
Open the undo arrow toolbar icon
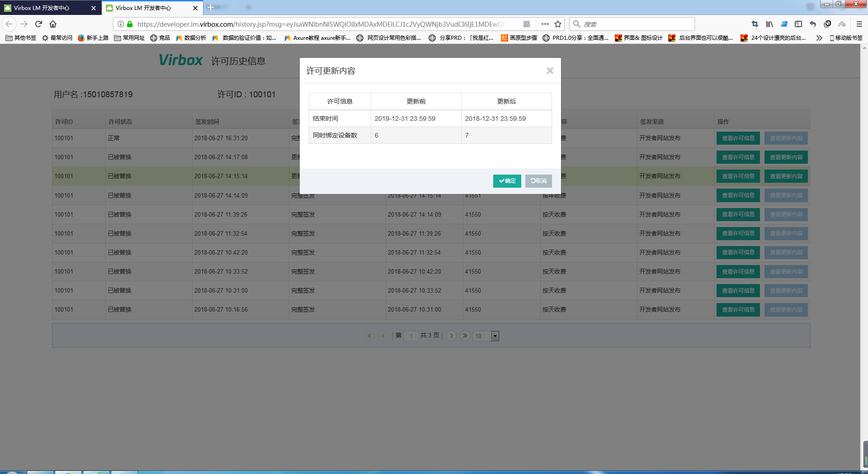[x=813, y=24]
